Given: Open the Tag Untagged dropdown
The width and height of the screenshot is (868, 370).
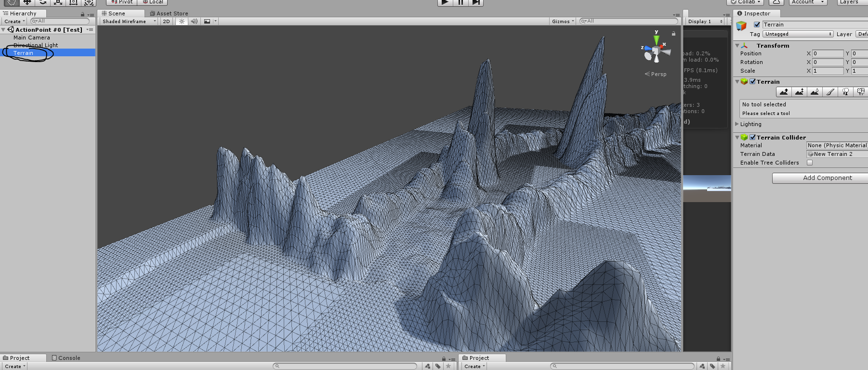Looking at the screenshot, I should pyautogui.click(x=798, y=34).
